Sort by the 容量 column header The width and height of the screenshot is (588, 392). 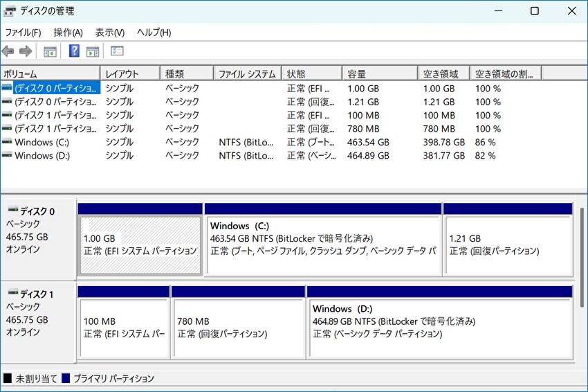pyautogui.click(x=380, y=73)
